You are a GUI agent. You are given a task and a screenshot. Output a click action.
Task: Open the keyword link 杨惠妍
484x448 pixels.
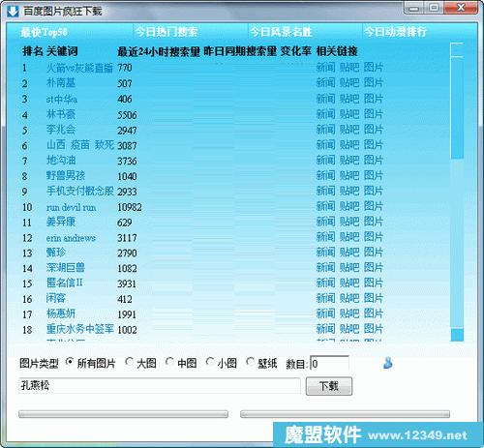61,314
